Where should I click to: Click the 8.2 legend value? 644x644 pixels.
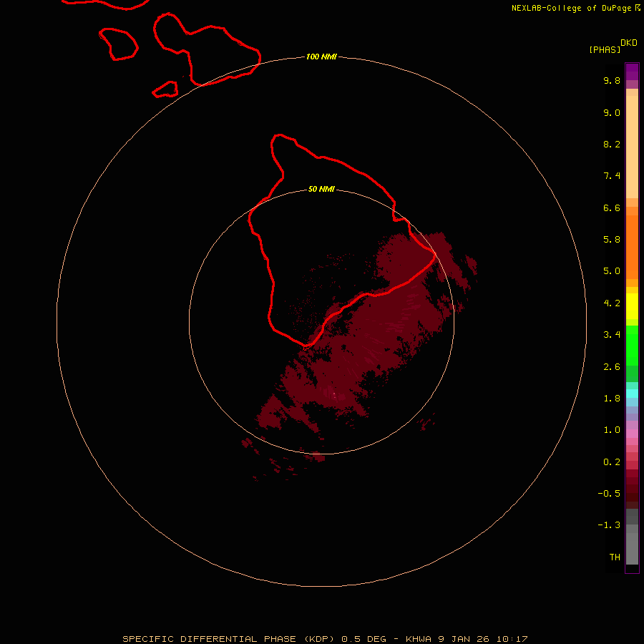click(x=612, y=144)
